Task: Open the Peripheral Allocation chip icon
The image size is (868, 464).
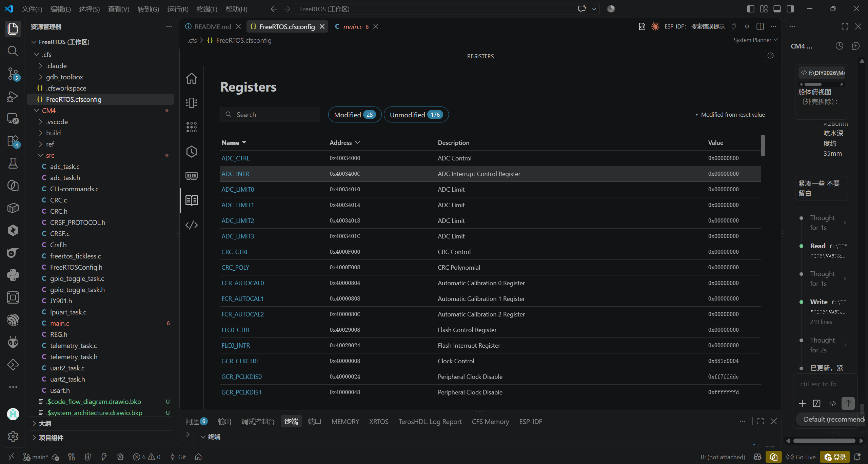Action: [192, 103]
